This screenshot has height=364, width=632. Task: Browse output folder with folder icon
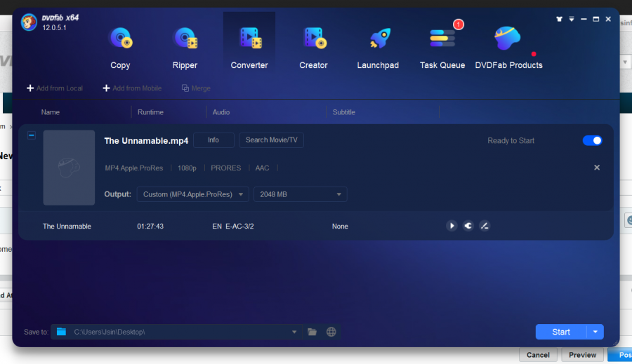[312, 332]
